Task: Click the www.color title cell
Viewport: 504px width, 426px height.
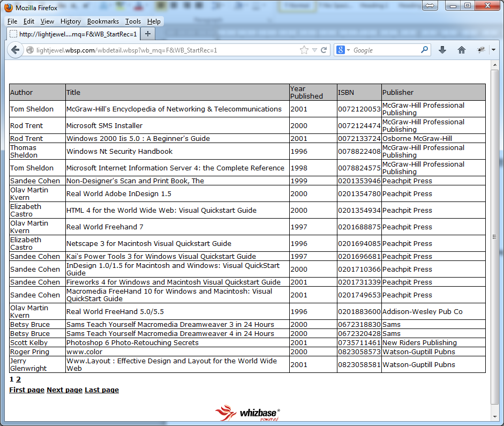Action: [x=177, y=352]
